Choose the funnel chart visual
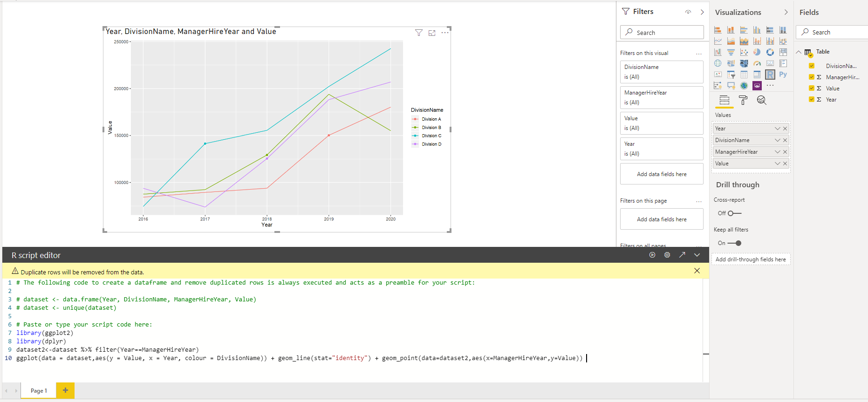 (x=731, y=52)
